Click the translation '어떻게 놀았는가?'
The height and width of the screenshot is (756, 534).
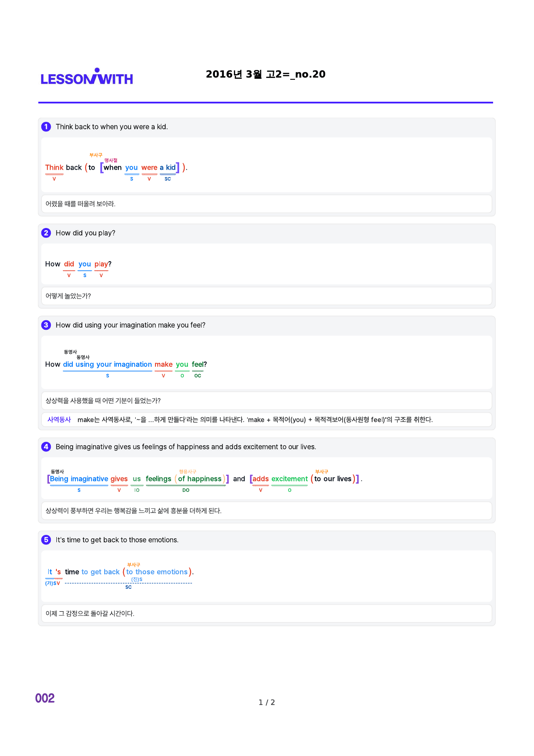point(68,296)
